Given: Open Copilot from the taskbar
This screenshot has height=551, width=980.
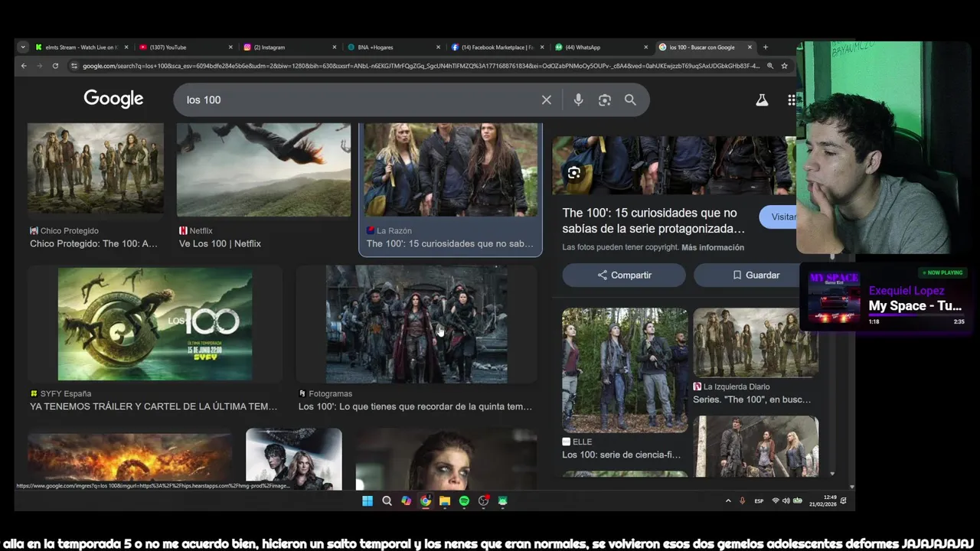Looking at the screenshot, I should coord(406,501).
